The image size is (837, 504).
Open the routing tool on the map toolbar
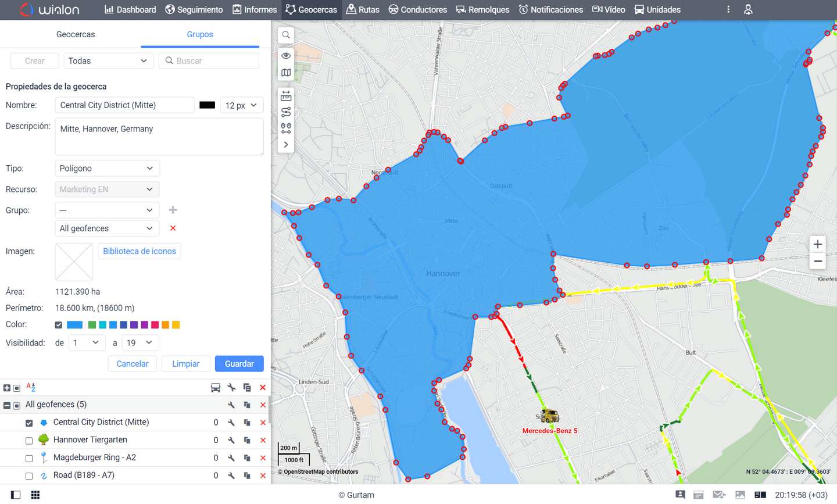coord(285,112)
